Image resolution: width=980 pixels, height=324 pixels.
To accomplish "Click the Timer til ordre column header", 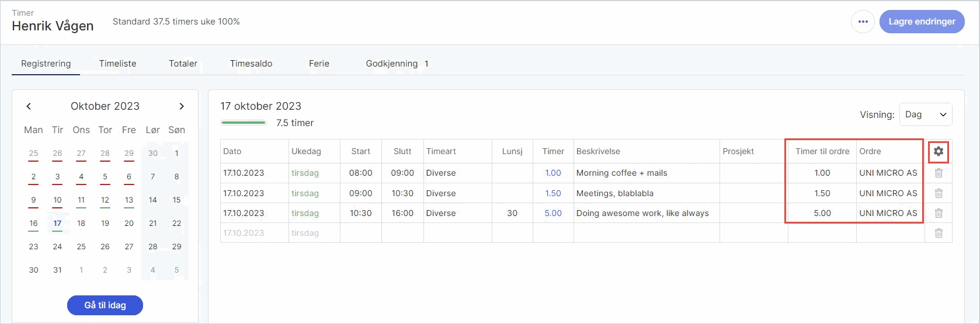I will (x=822, y=151).
